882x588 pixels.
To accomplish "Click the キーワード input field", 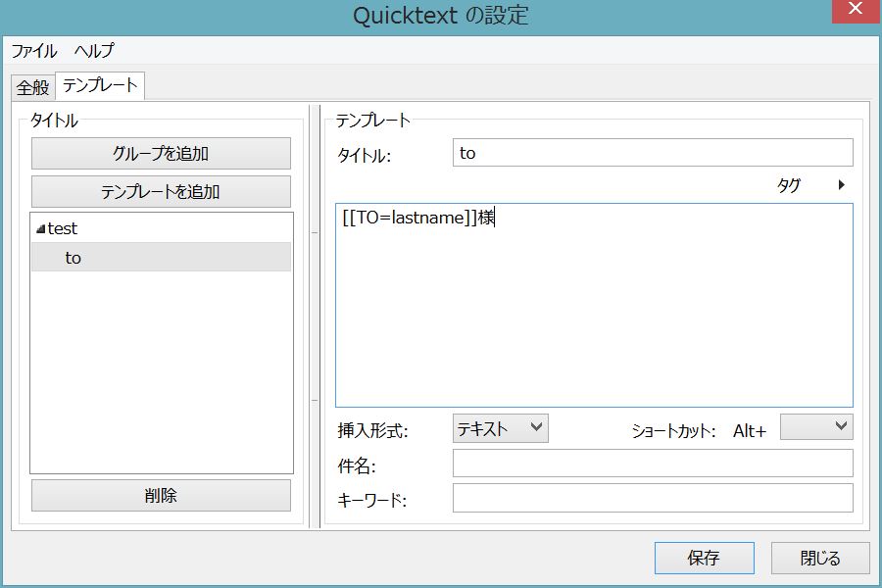I will coord(653,498).
